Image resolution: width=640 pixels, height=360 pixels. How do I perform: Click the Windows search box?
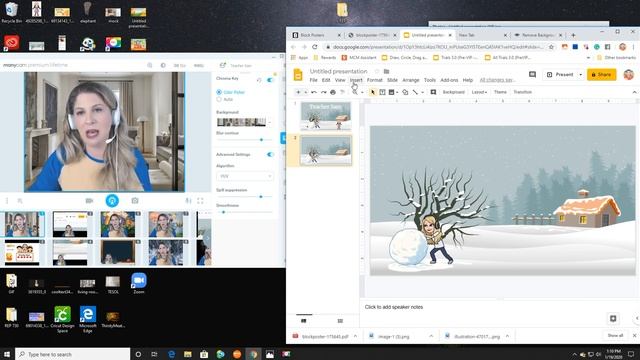pyautogui.click(x=73, y=354)
